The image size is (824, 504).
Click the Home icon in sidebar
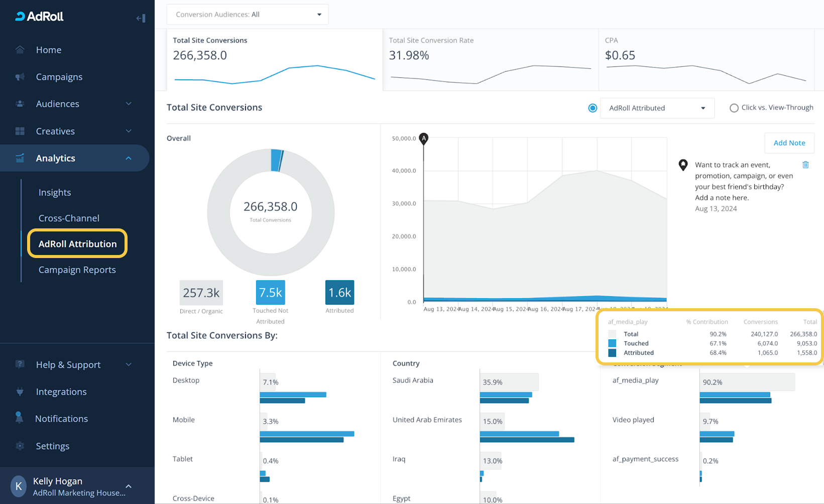20,50
